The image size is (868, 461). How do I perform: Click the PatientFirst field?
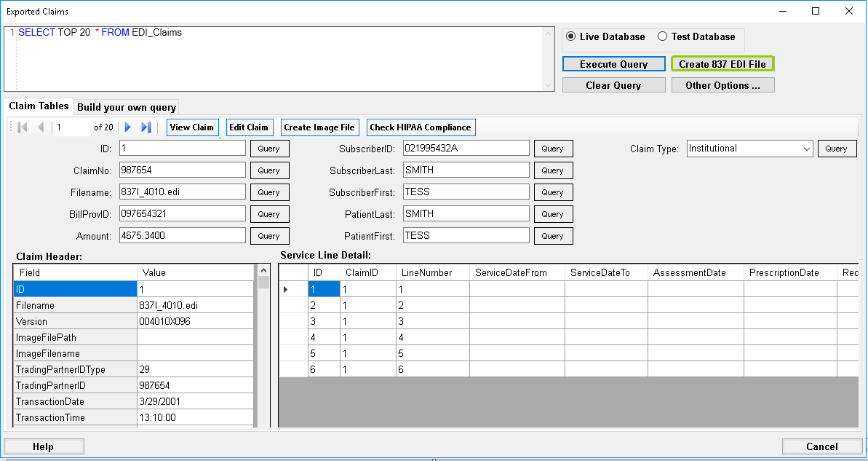pyautogui.click(x=466, y=235)
